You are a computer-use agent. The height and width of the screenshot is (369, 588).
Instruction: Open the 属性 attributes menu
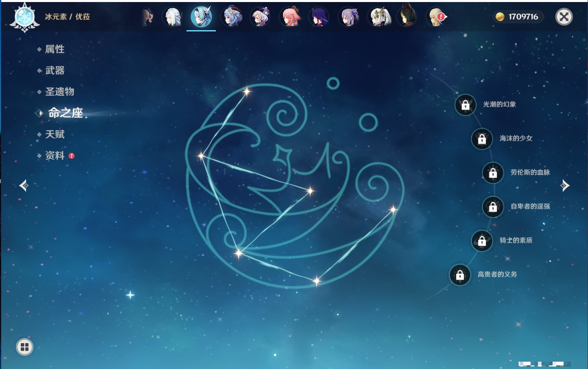(x=55, y=49)
